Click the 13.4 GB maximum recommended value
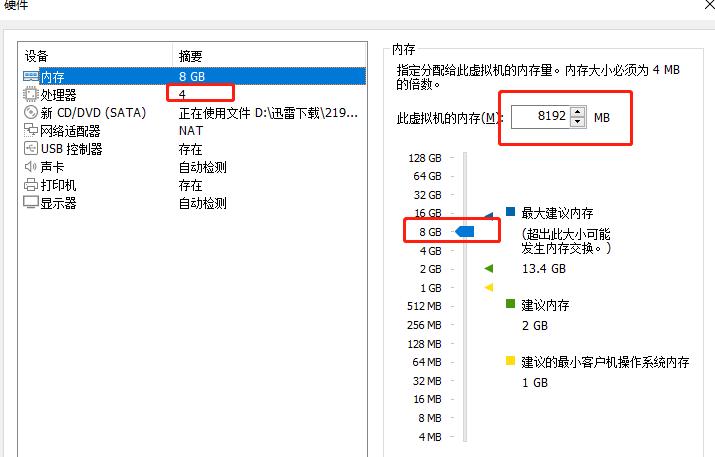The image size is (715, 457). coord(544,269)
